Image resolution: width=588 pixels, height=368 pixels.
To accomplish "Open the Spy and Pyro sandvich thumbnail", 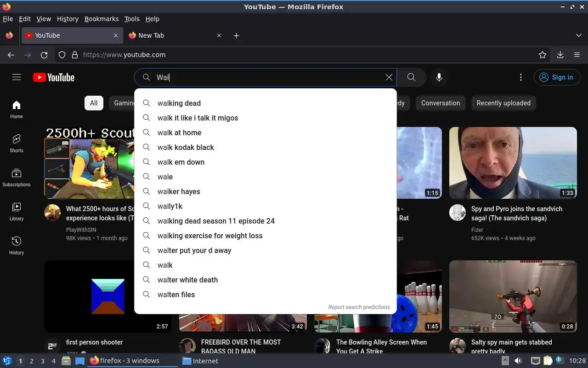I will click(x=513, y=163).
